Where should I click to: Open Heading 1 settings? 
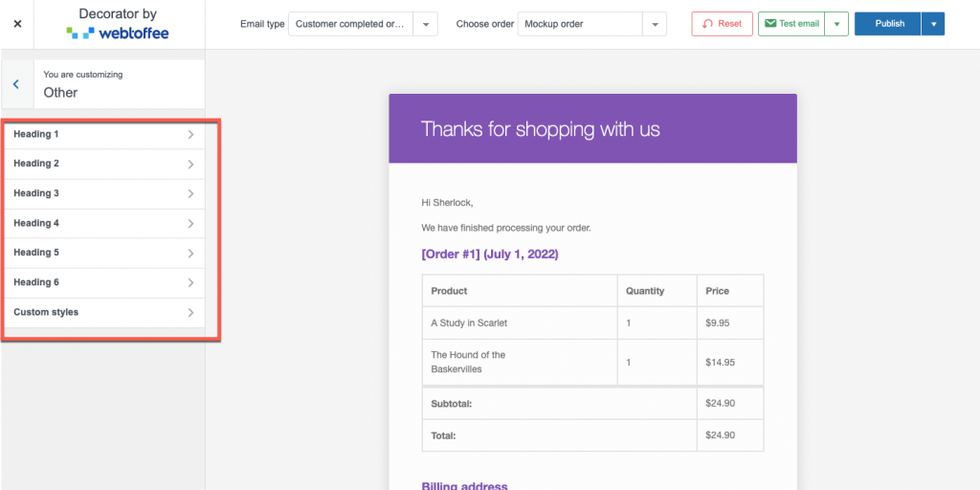102,135
